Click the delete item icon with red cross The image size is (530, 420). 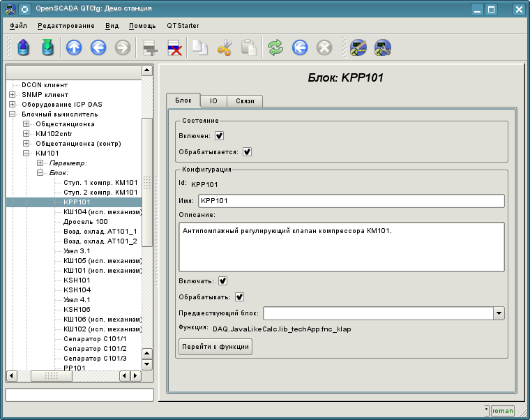pos(174,47)
